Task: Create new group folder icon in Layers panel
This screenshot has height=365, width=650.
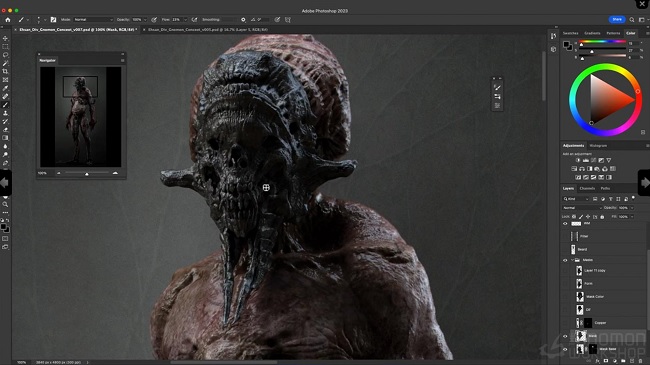Action: pyautogui.click(x=623, y=361)
